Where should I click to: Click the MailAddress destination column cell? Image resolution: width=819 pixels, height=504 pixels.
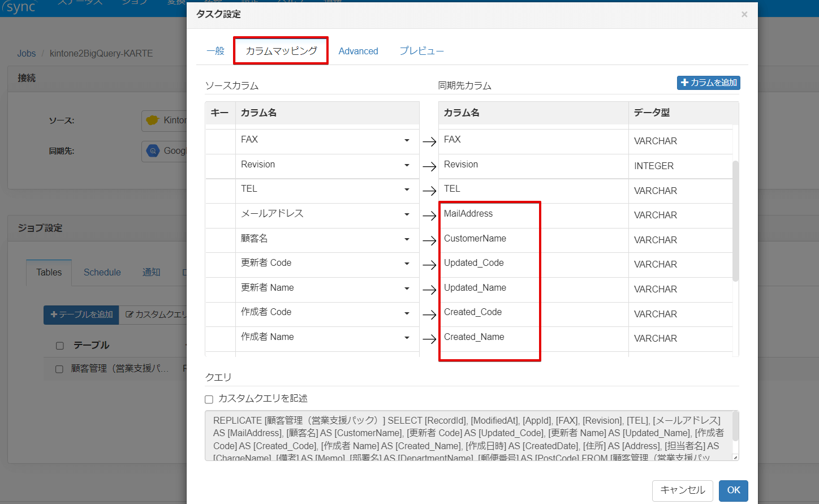point(533,216)
